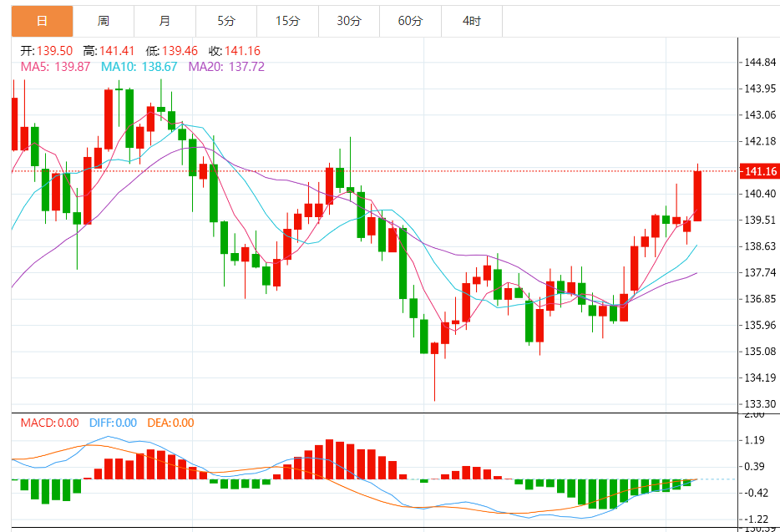Click the 134.19 price axis label
This screenshot has width=780, height=532.
tap(760, 377)
